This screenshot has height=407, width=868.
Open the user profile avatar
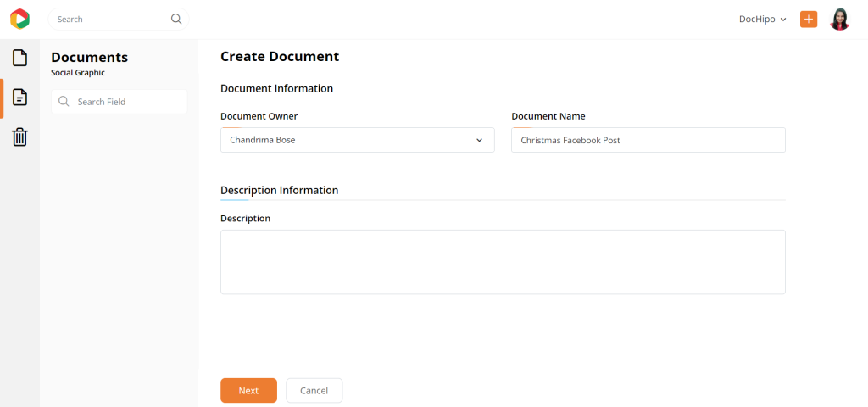[x=839, y=19]
